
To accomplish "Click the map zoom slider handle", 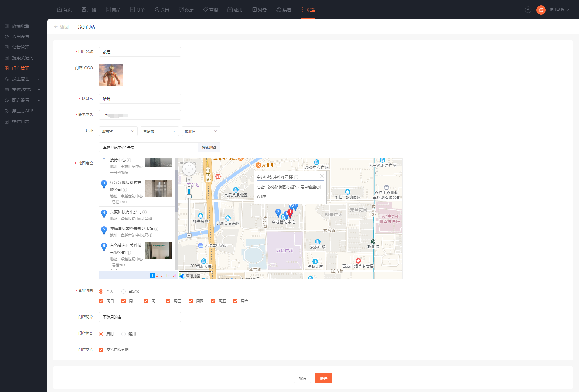I will tap(189, 196).
